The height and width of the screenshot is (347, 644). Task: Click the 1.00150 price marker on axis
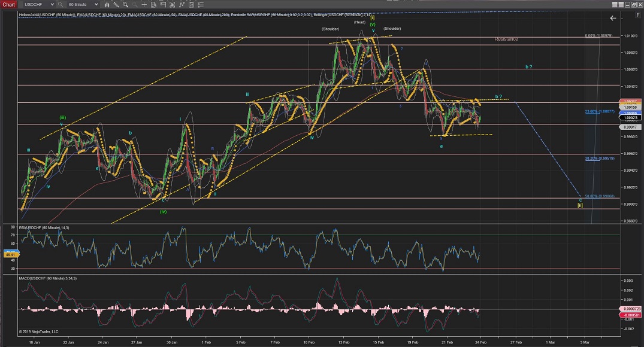[x=631, y=108]
